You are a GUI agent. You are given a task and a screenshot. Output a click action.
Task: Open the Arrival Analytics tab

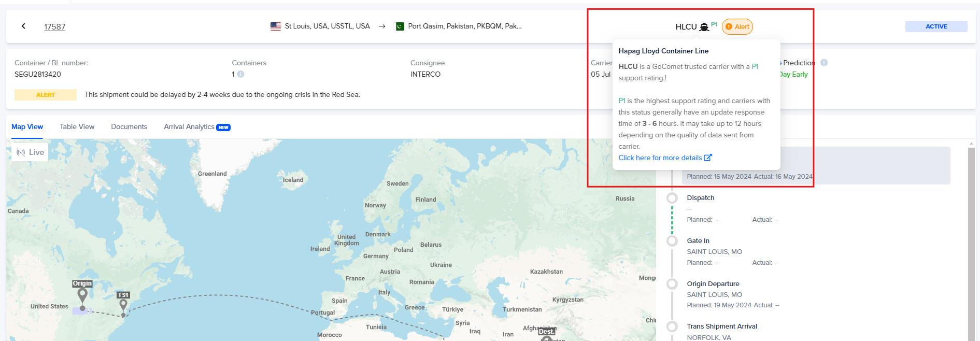coord(189,127)
